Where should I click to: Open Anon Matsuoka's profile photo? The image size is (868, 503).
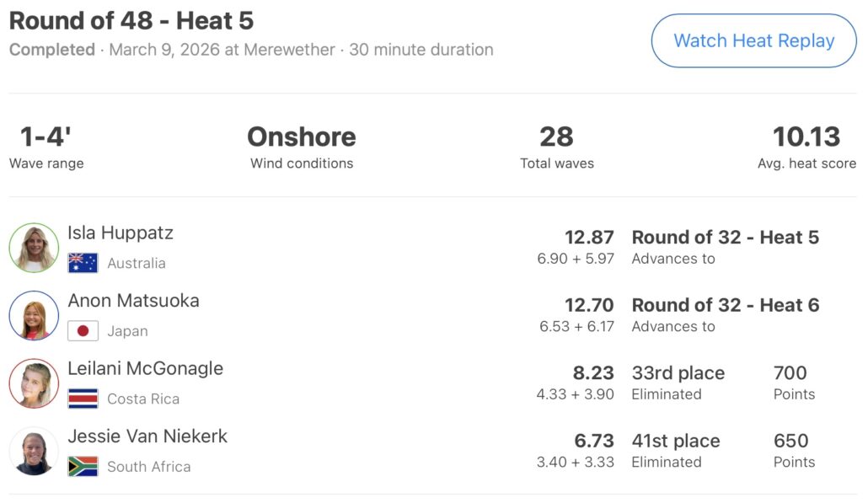coord(34,315)
